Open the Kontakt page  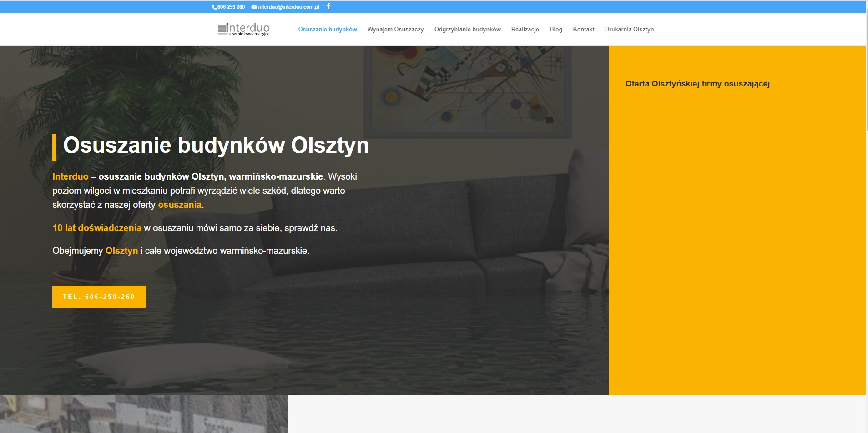pos(584,29)
